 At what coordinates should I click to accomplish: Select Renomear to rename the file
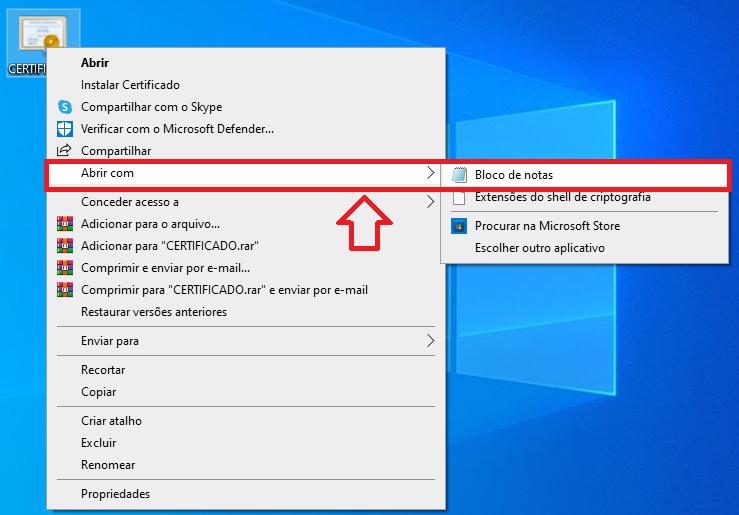click(x=108, y=465)
